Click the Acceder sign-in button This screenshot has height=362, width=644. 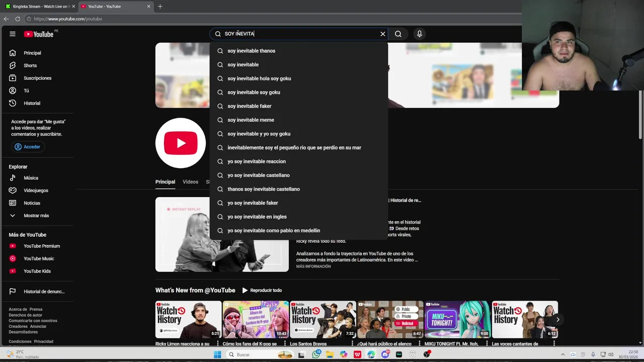(27, 147)
